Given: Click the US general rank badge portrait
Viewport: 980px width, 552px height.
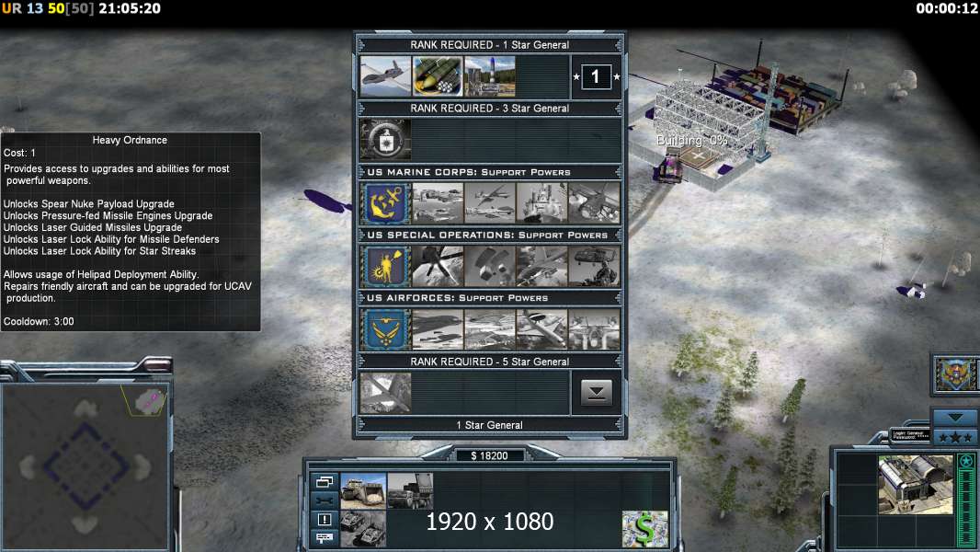Looking at the screenshot, I should (x=955, y=374).
